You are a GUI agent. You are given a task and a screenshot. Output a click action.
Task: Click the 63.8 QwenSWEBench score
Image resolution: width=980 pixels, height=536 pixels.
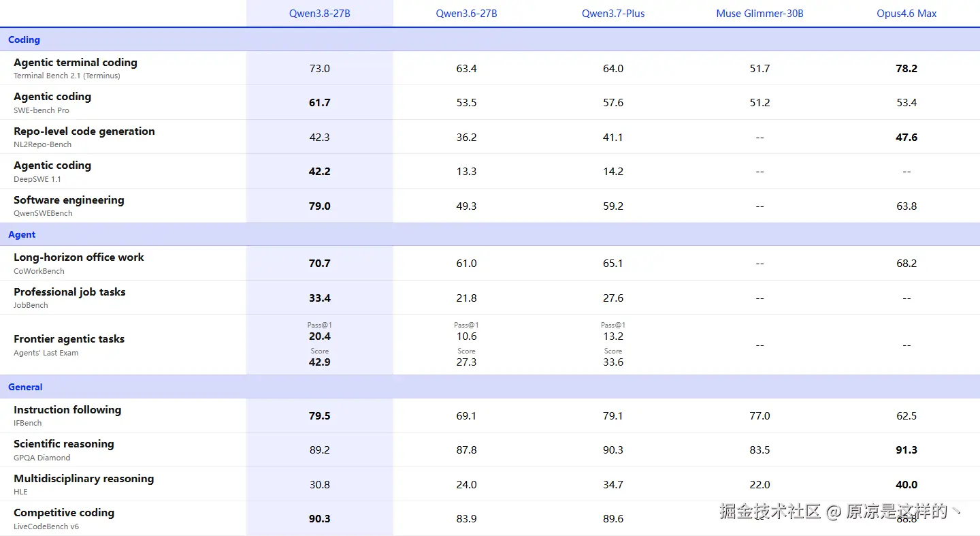click(906, 206)
